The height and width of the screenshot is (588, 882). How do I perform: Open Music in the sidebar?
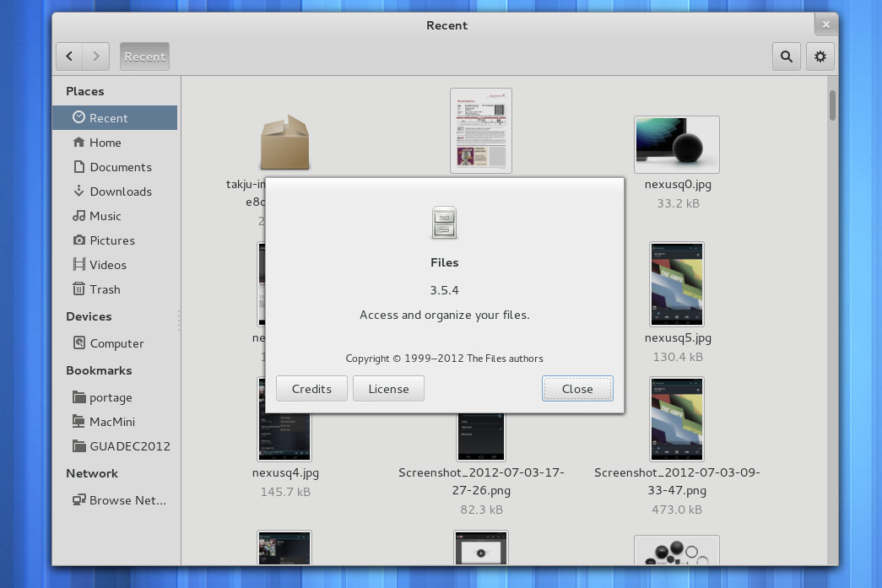pyautogui.click(x=115, y=216)
